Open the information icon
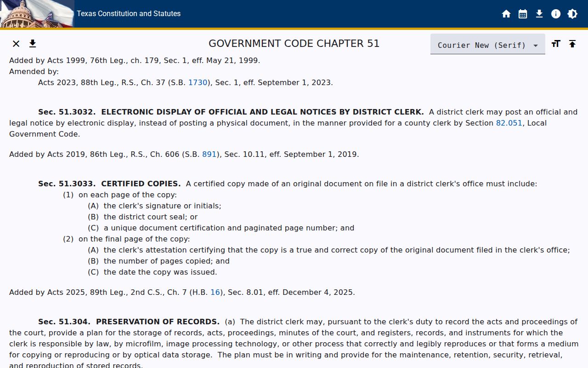The width and height of the screenshot is (588, 368). tap(556, 14)
